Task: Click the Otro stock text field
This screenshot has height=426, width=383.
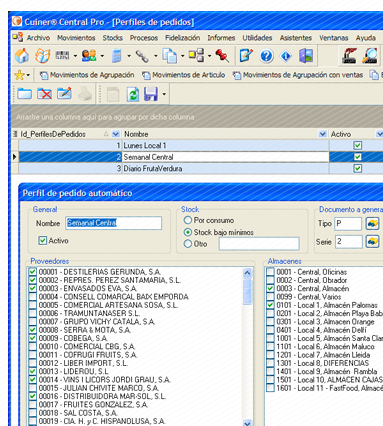Action: [x=259, y=244]
